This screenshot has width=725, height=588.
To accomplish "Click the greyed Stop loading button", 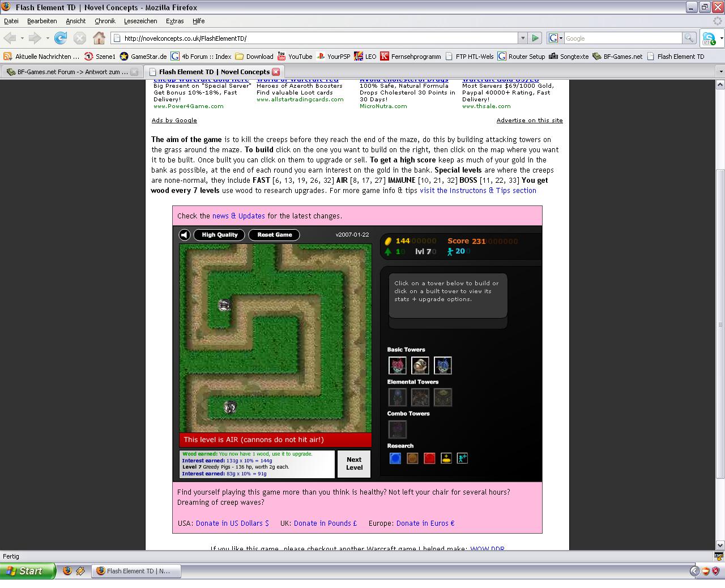I will tap(80, 38).
